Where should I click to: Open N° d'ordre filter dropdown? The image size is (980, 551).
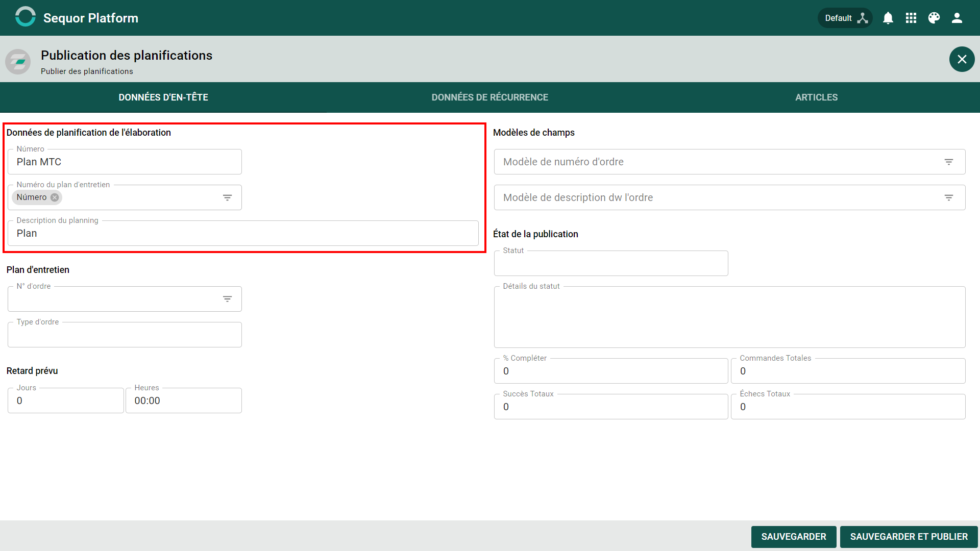(228, 299)
